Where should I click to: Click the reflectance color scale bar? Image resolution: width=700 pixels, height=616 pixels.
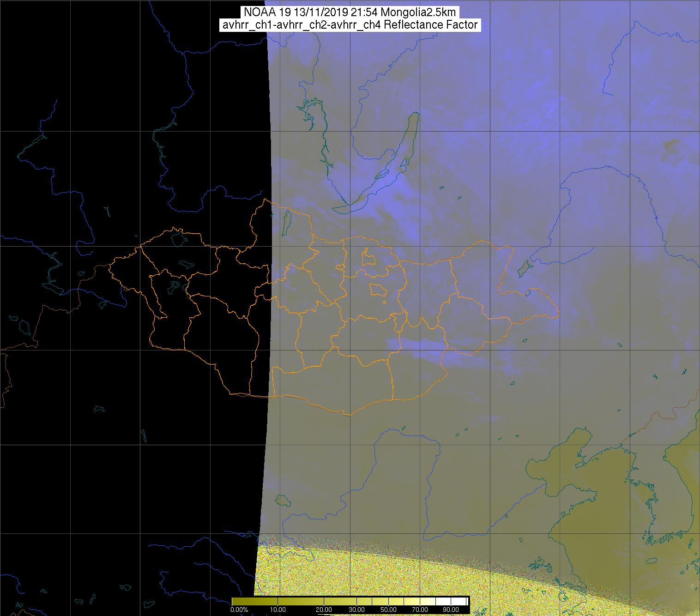pos(350,601)
